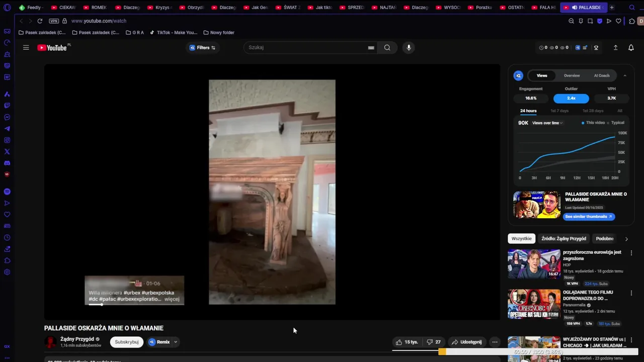Viewport: 644px width, 362px height.
Task: Select the 1st 28 days range
Action: point(593,111)
